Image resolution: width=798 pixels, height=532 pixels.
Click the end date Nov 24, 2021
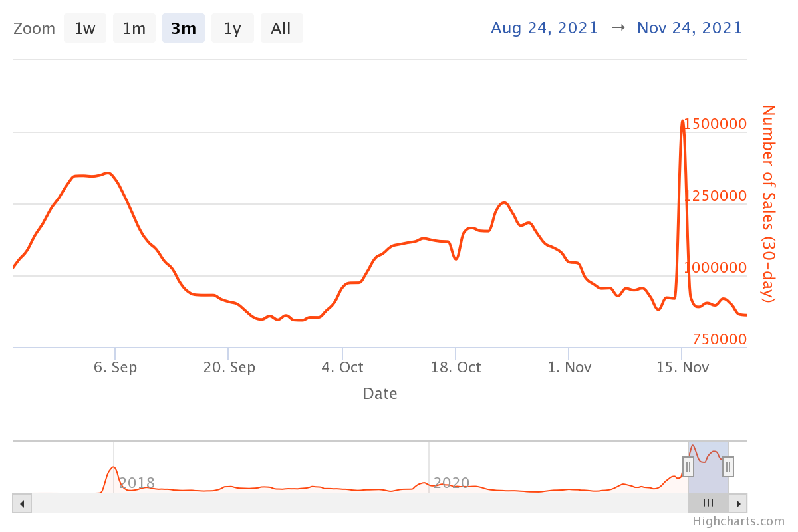coord(689,28)
